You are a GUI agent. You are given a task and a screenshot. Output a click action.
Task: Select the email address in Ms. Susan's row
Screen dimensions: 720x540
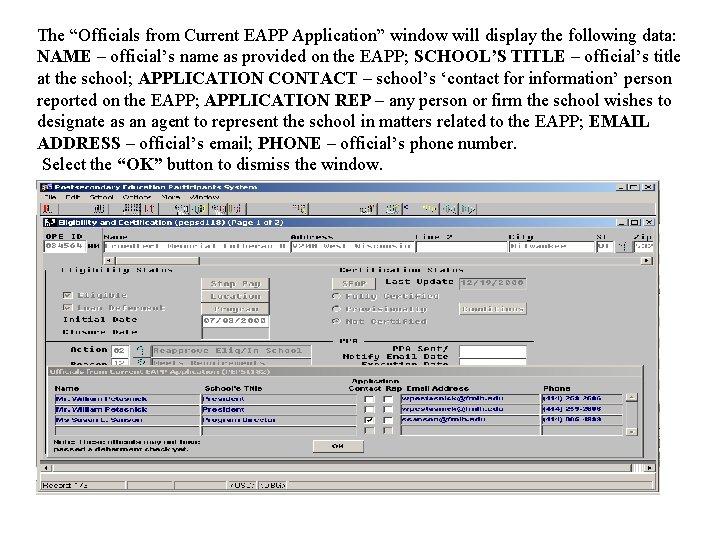tap(470, 419)
